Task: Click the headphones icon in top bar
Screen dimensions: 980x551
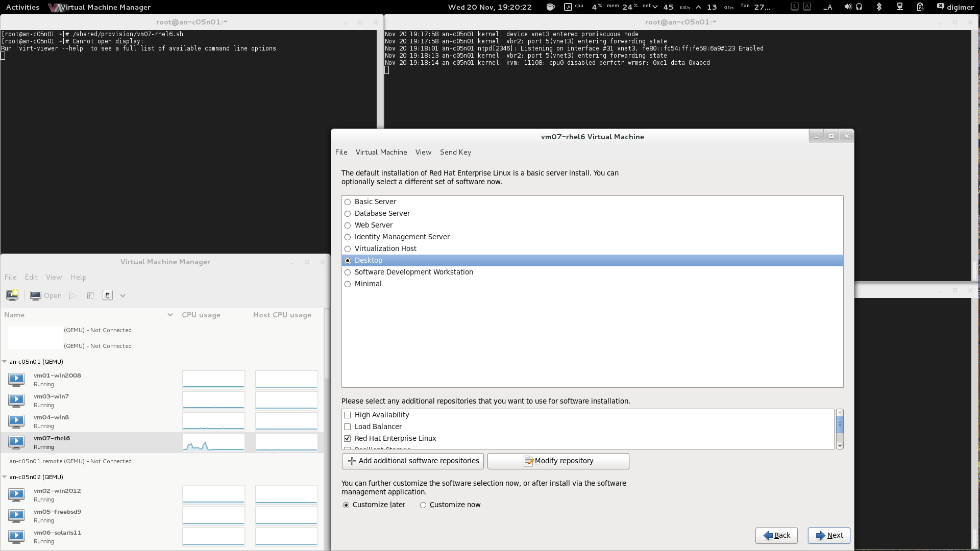Action: click(859, 7)
